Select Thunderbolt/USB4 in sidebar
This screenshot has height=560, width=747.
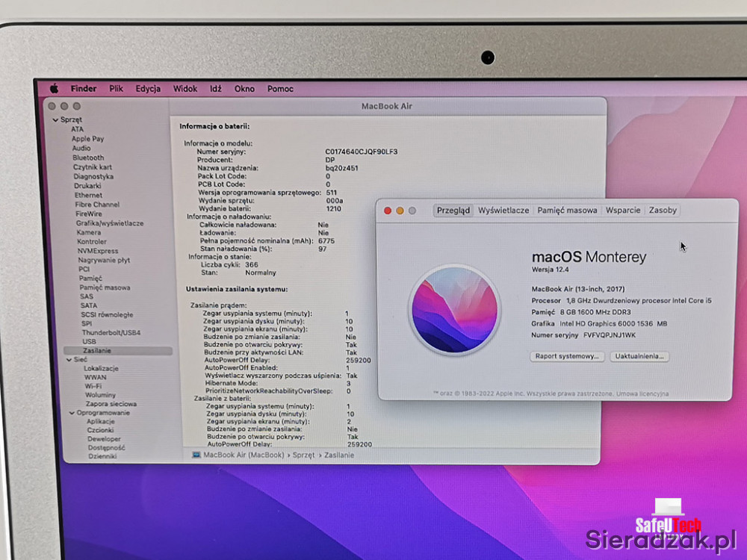111,332
